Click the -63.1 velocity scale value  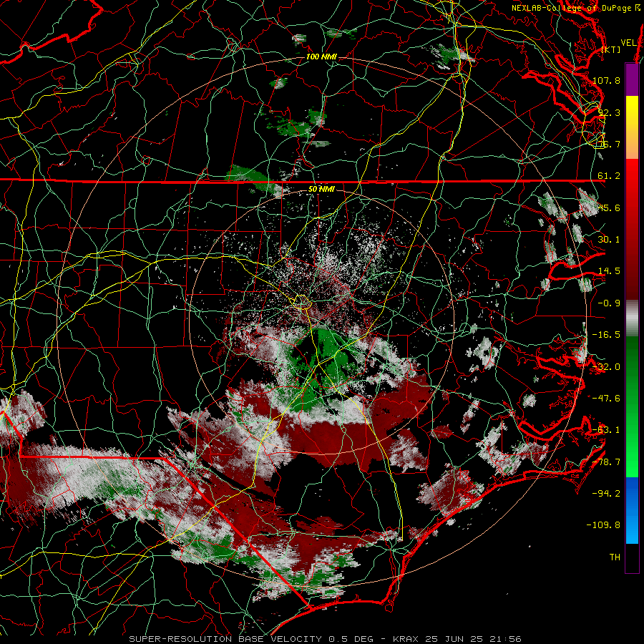[x=606, y=430]
